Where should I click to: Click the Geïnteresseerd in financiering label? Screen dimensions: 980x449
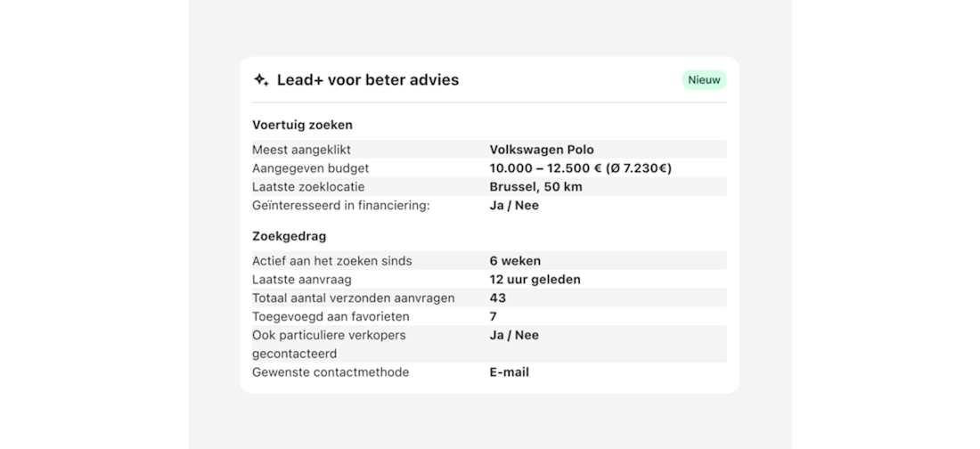pos(340,206)
